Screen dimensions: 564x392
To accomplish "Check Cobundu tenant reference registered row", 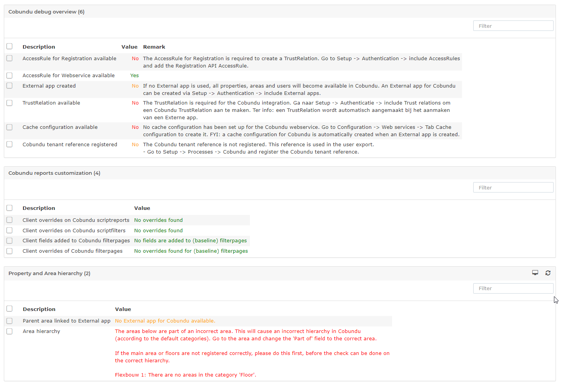I will coord(10,144).
